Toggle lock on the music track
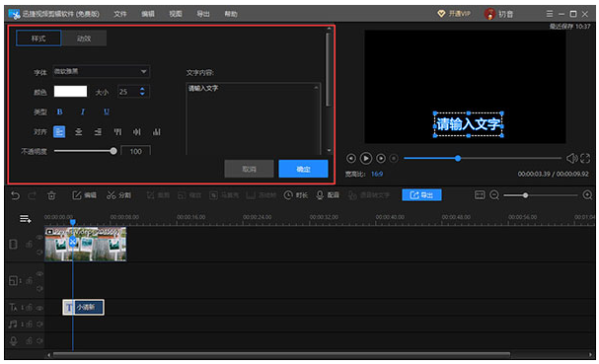 [x=29, y=325]
